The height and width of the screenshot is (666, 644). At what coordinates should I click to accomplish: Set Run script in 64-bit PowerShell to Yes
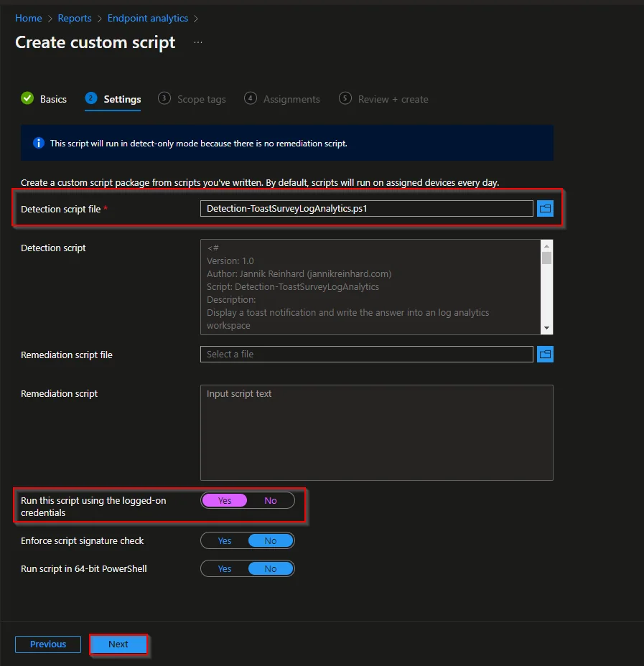[x=224, y=568]
